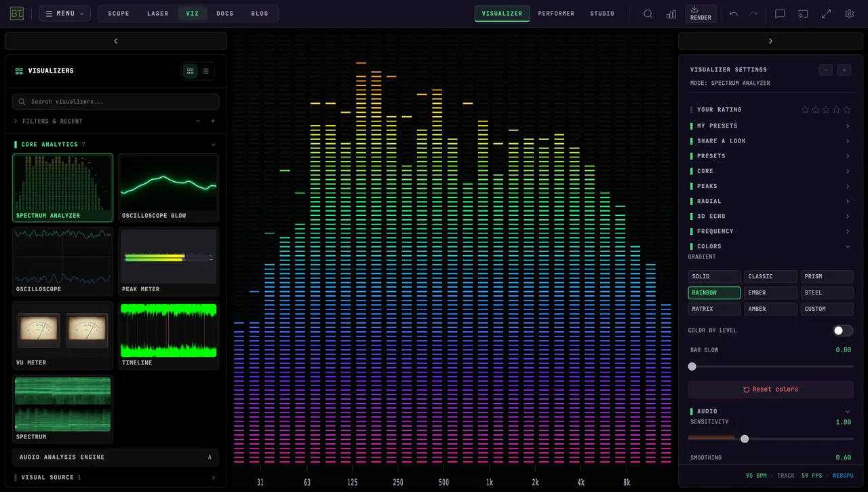Screen dimensions: 868x492
Task: Open the Docs link
Action: (224, 14)
